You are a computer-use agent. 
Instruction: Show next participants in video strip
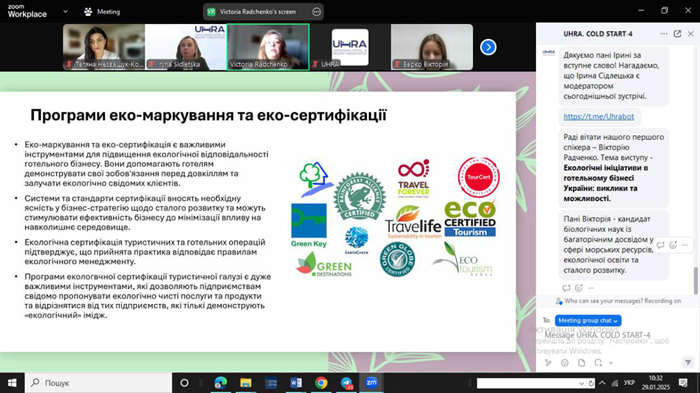[x=488, y=47]
